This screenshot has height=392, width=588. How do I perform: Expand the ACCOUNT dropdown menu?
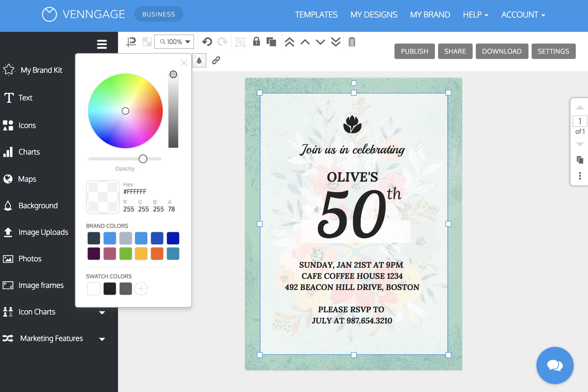click(x=524, y=14)
